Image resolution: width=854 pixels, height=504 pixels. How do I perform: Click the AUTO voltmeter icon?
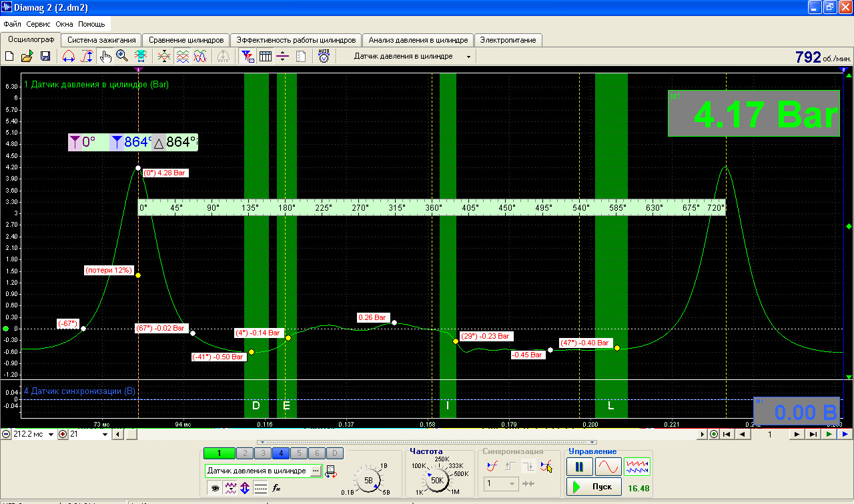click(324, 57)
